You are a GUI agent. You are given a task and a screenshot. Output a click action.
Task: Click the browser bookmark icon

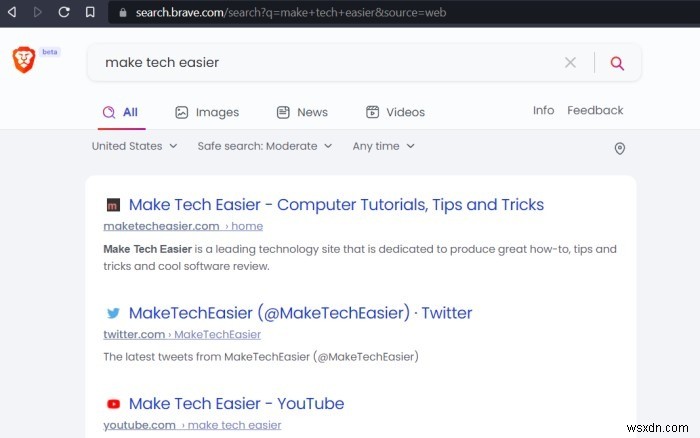tap(90, 13)
